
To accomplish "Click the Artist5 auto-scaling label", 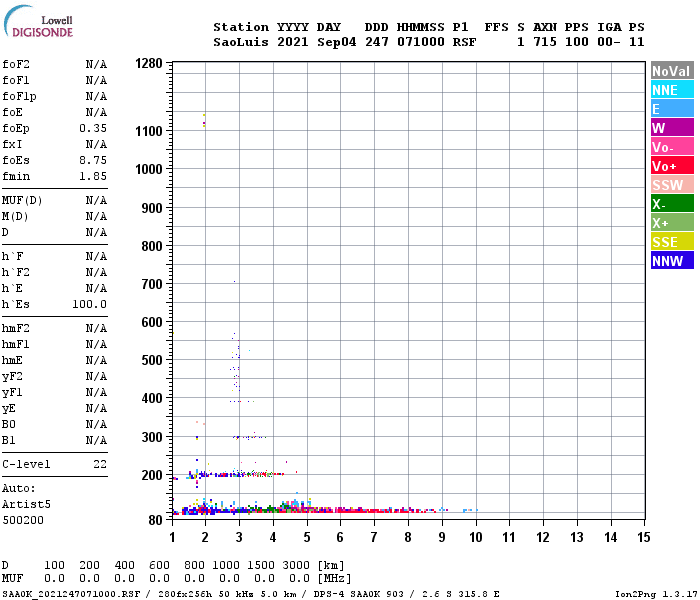I will tap(26, 504).
